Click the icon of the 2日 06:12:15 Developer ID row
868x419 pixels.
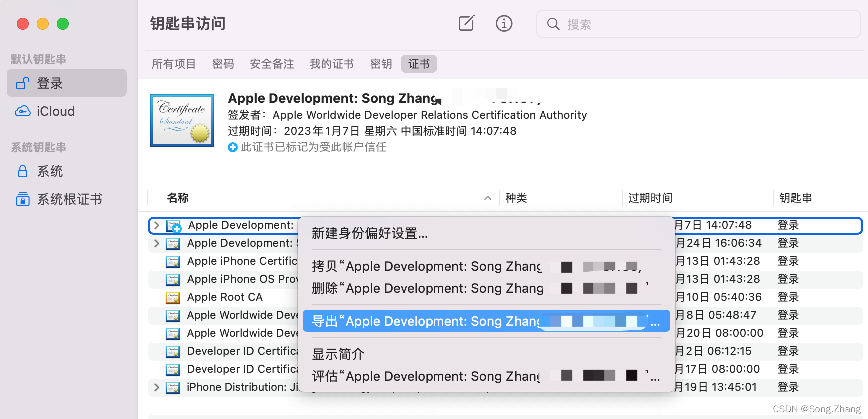(173, 351)
